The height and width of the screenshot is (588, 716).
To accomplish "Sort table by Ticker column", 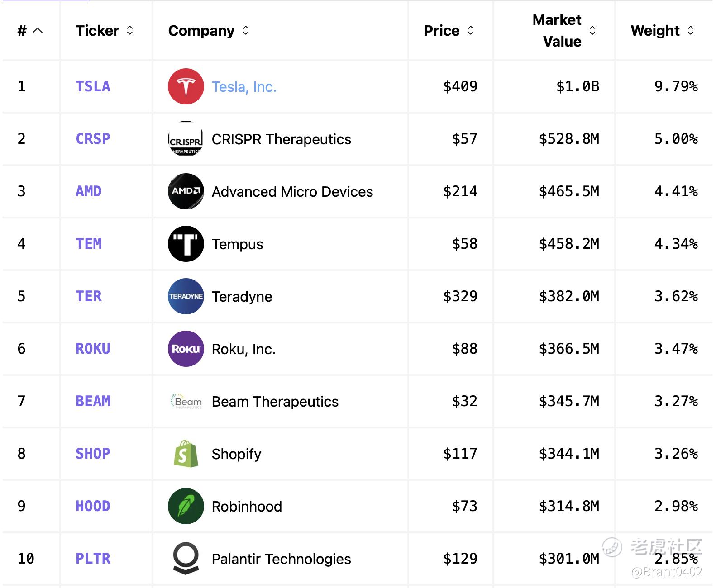I will pos(130,30).
